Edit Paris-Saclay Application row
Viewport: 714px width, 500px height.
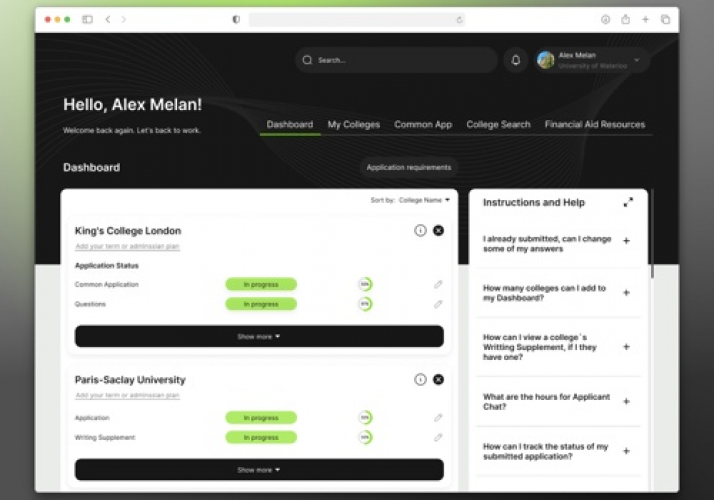(x=438, y=418)
